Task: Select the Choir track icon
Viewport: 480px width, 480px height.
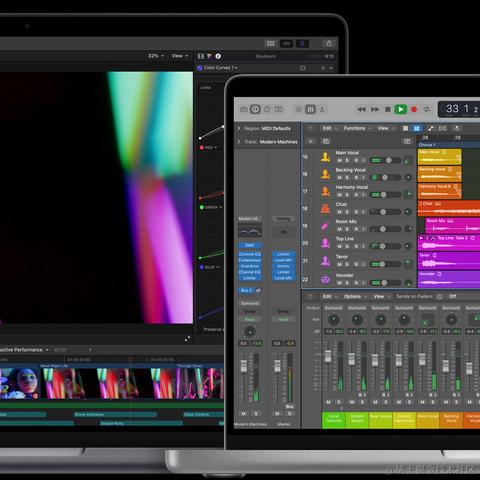Action: [325, 209]
